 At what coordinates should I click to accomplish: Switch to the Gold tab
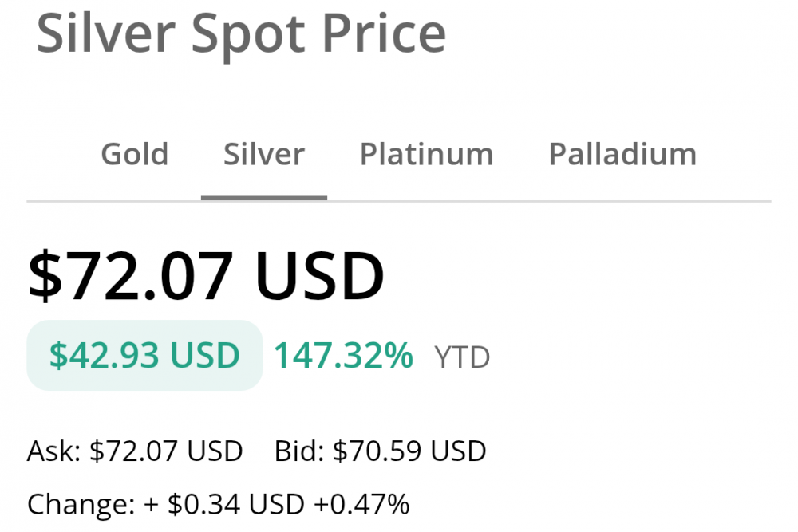134,154
